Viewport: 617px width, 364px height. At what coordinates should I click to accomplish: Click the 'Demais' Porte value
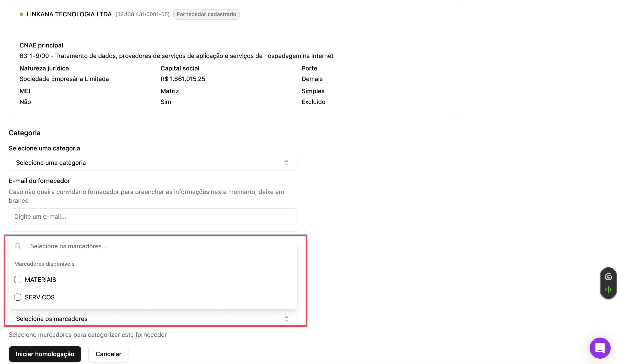click(x=312, y=79)
